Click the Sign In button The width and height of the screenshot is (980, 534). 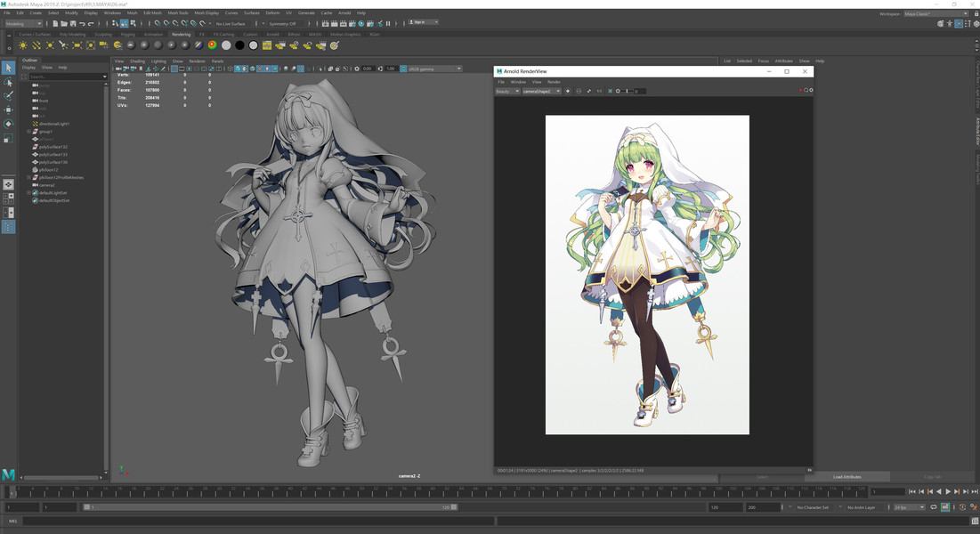(424, 22)
